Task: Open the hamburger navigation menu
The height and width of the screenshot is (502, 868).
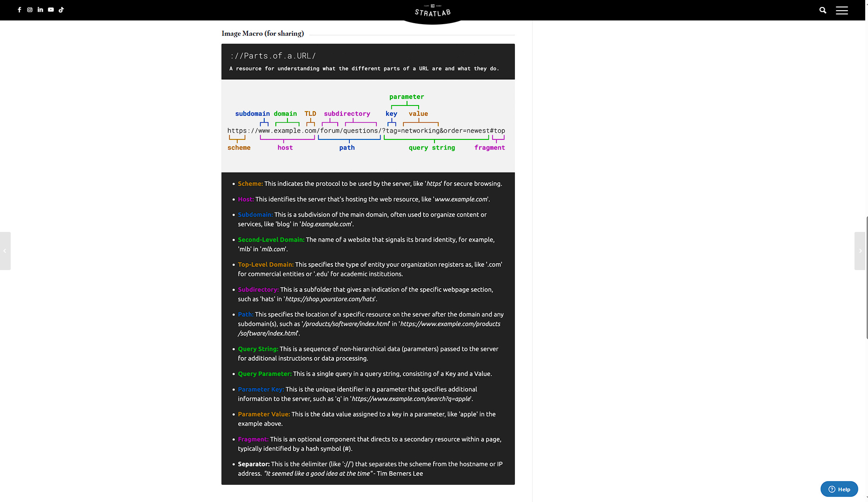Action: [x=842, y=10]
